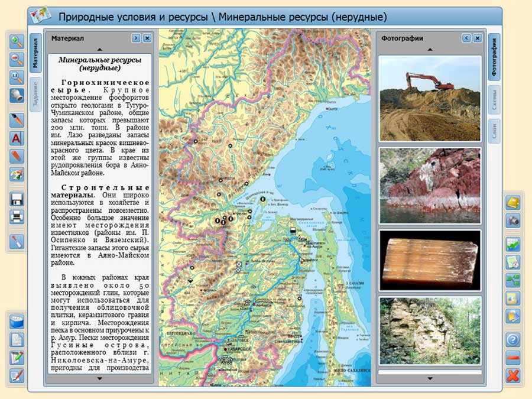Open the map with compass icon
The image size is (532, 399).
tap(513, 262)
